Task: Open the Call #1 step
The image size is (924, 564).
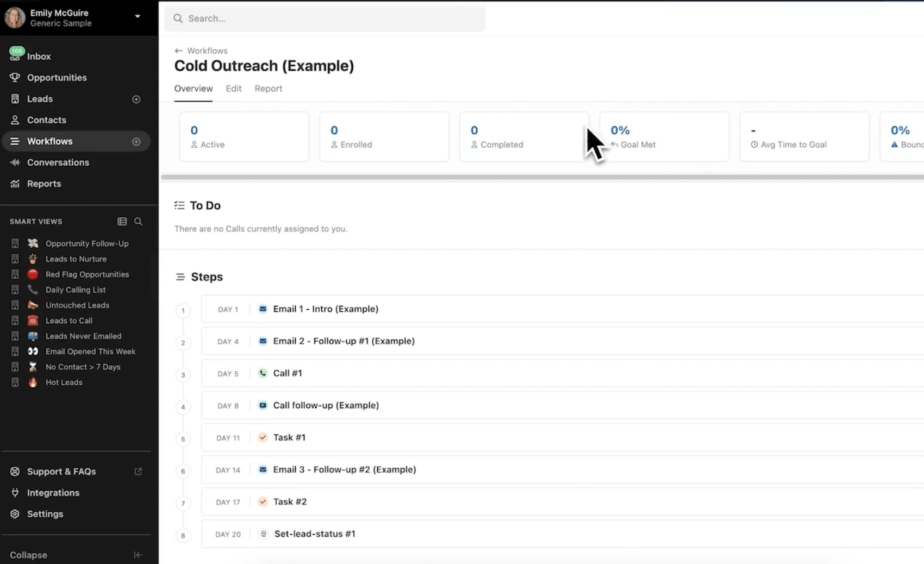Action: pyautogui.click(x=563, y=373)
